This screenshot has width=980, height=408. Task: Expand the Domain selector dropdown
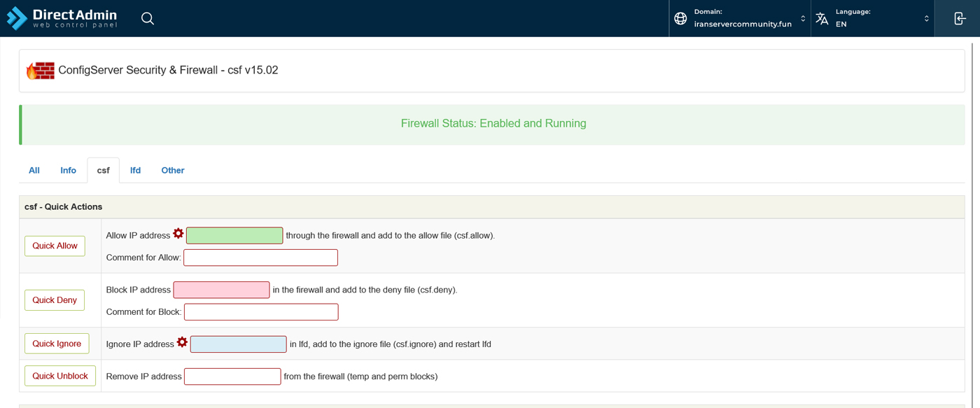tap(803, 18)
